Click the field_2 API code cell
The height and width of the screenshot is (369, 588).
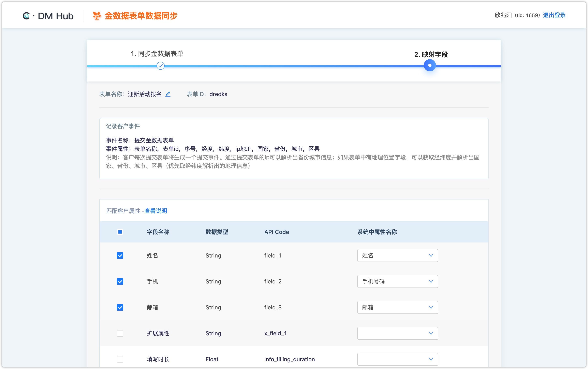[x=273, y=281]
